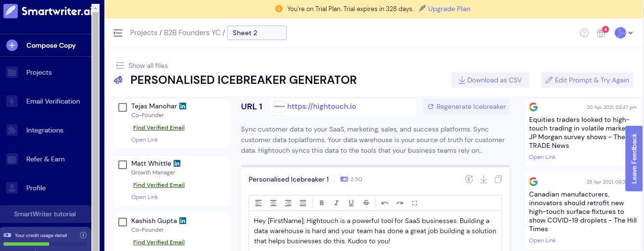Click the Projects breadcrumb
Image resolution: width=644 pixels, height=251 pixels.
pyautogui.click(x=144, y=33)
